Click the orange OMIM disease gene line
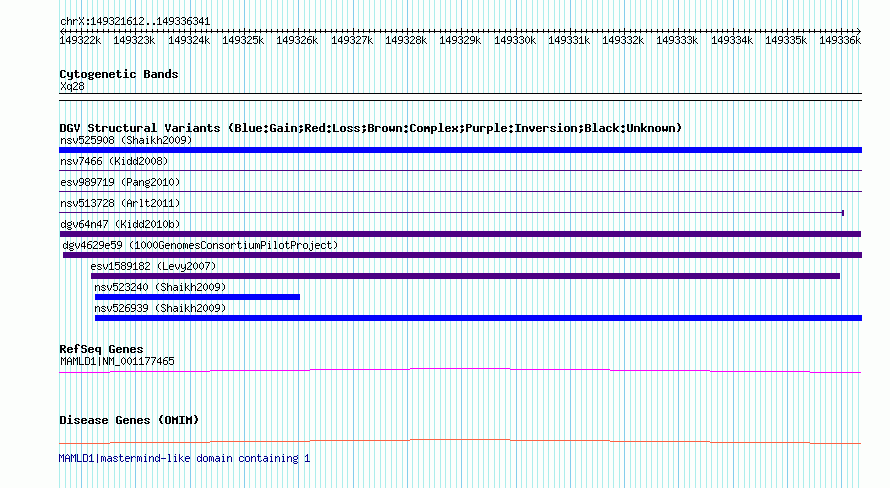 tap(460, 440)
